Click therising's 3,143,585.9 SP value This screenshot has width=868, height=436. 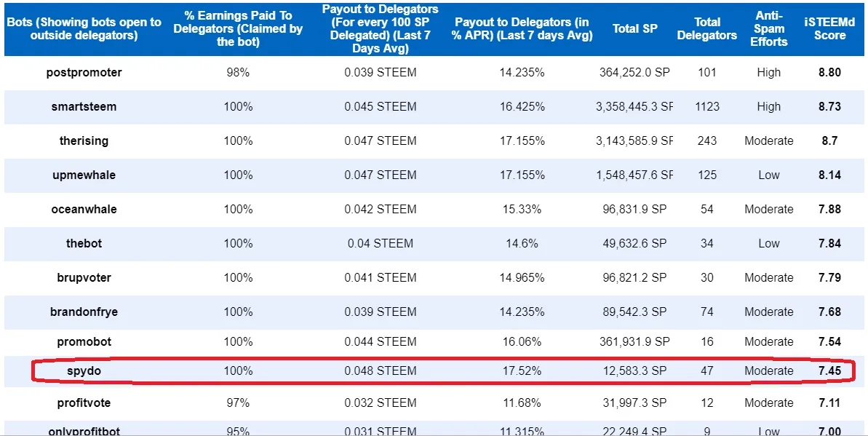pos(635,140)
